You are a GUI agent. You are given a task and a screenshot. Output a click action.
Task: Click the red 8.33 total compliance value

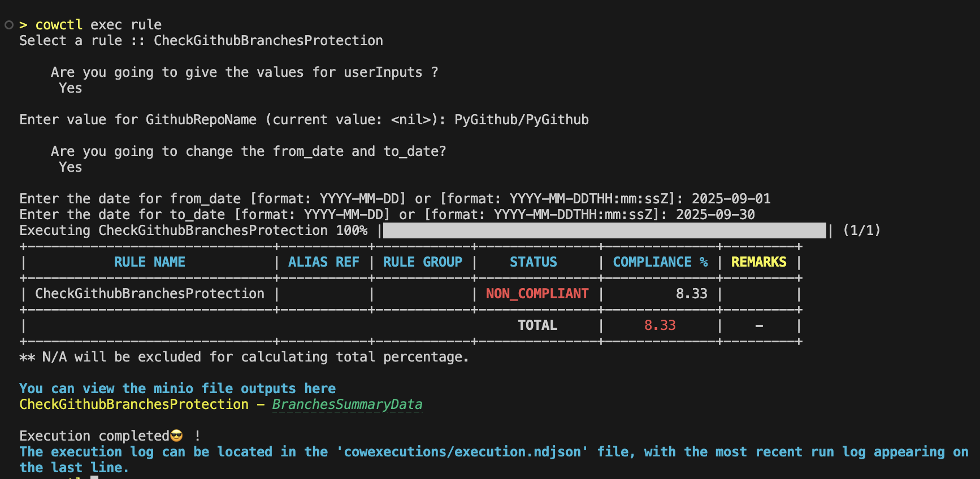660,325
